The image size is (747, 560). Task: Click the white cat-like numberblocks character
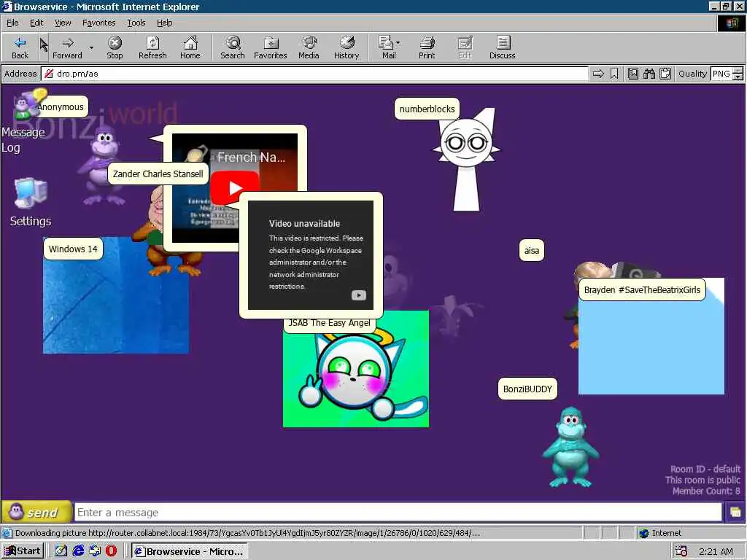468,160
